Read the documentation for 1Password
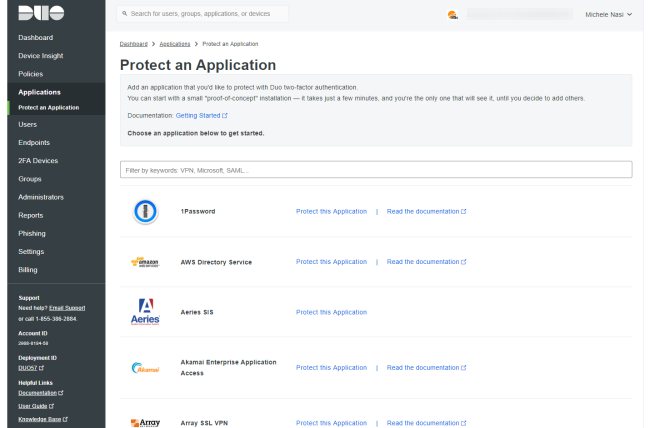Viewport: 650px width, 428px height. 426,212
